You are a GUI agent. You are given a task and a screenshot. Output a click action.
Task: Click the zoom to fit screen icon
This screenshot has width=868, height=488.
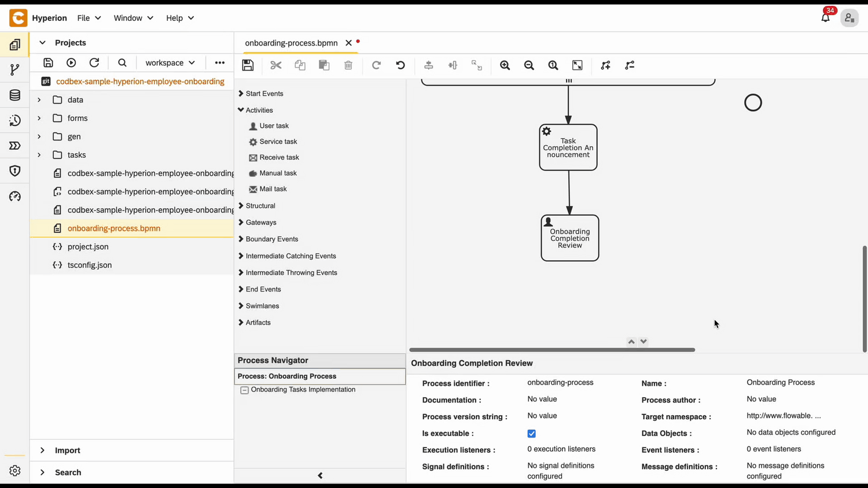pyautogui.click(x=578, y=65)
